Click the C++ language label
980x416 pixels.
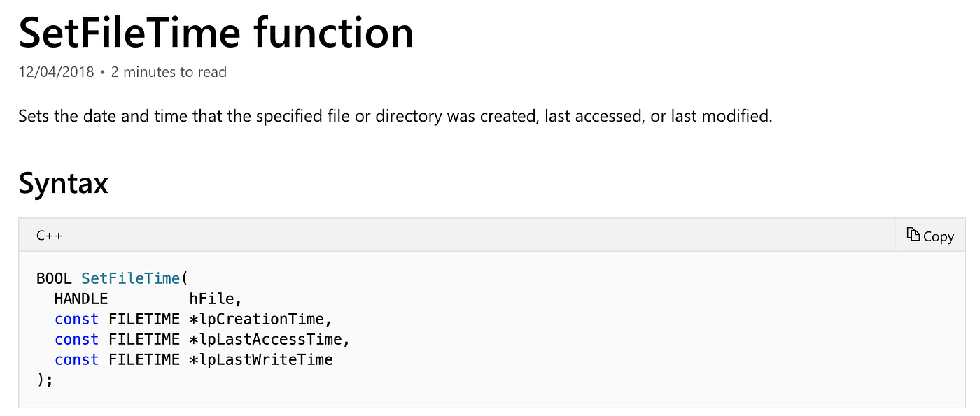[49, 236]
